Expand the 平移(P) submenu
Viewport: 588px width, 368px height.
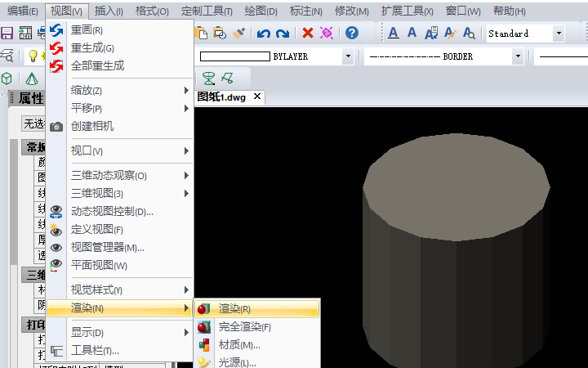pos(120,109)
